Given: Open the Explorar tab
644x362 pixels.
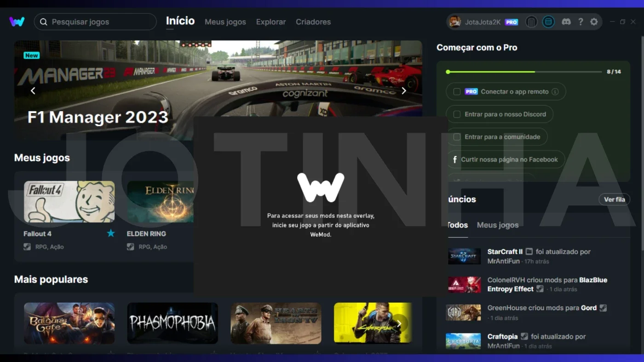Looking at the screenshot, I should point(271,22).
